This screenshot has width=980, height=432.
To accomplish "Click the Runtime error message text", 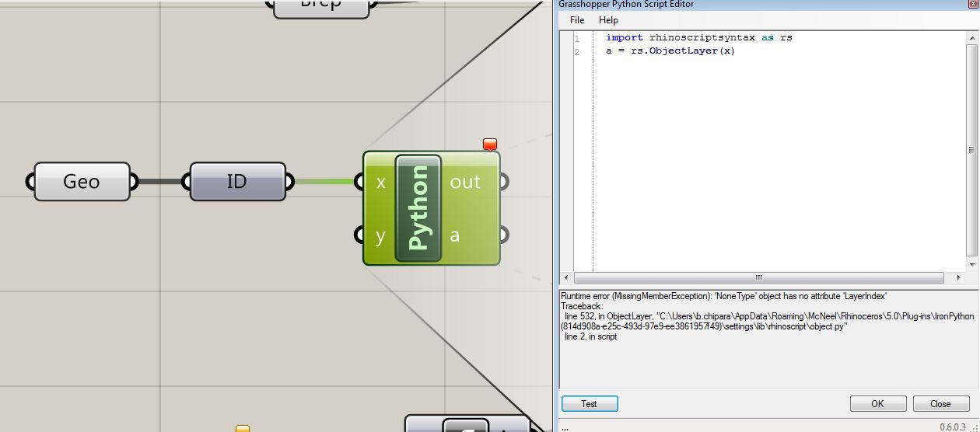I will point(724,296).
